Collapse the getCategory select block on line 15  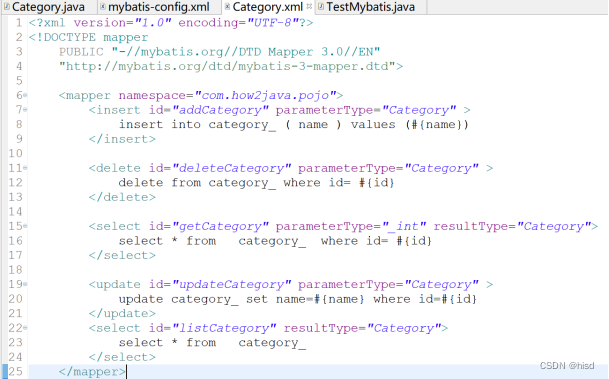click(x=25, y=226)
